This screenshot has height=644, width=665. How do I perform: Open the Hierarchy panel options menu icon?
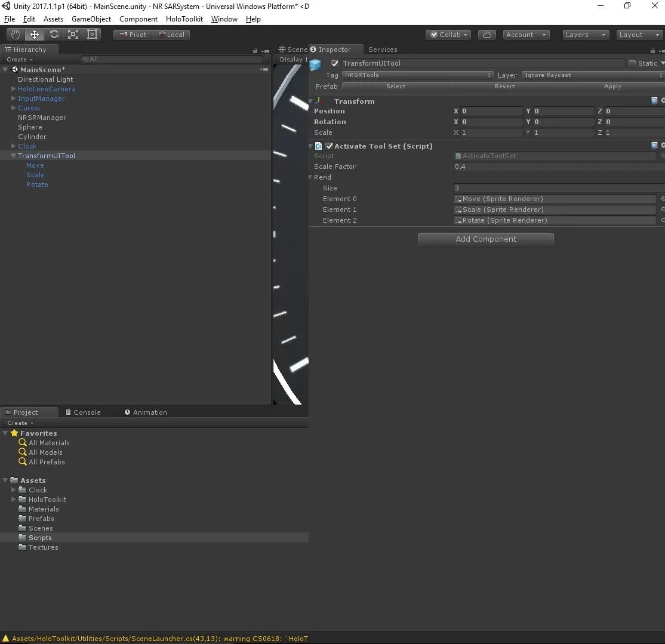(265, 51)
